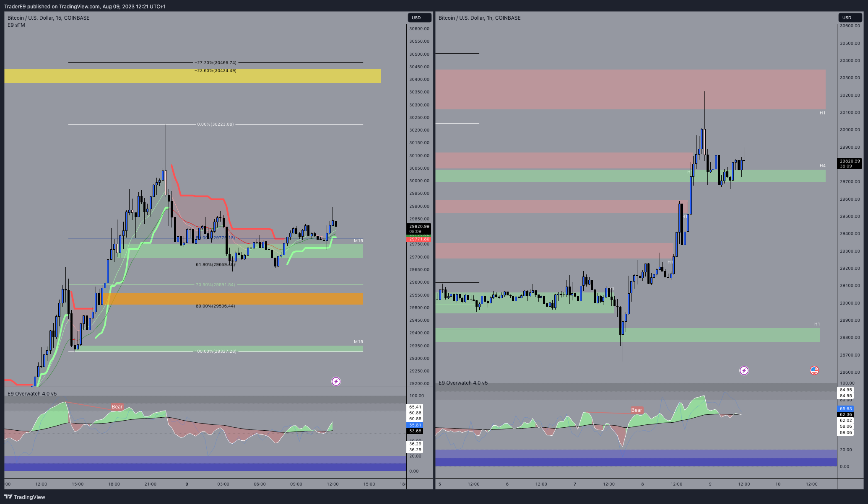The image size is (868, 504).
Task: Click the H4 zone label on 1h chart
Action: pyautogui.click(x=823, y=166)
